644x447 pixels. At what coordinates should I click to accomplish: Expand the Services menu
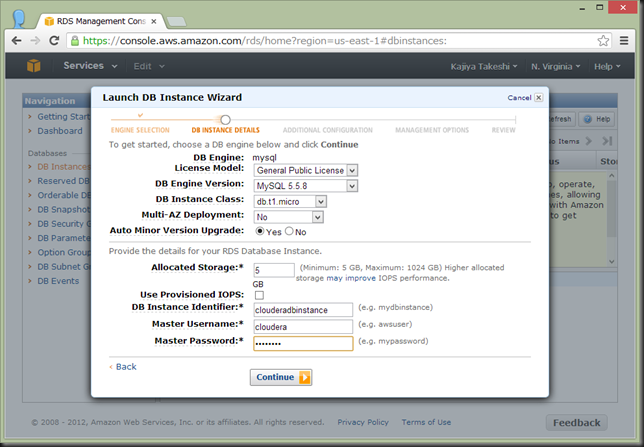[90, 66]
